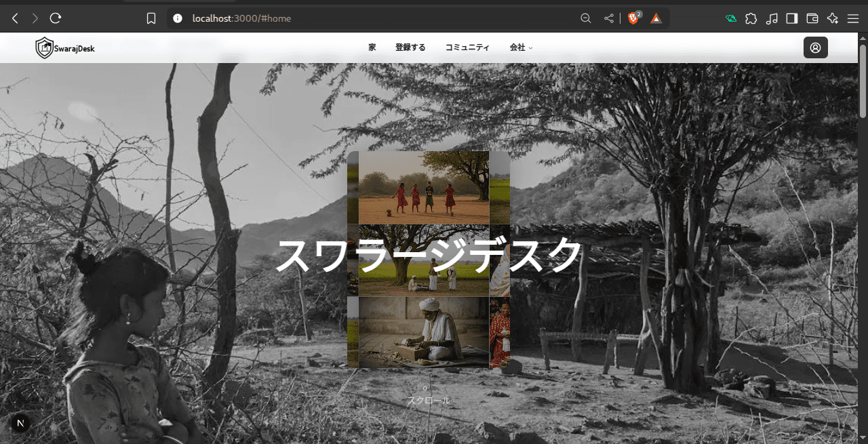
Task: Open the Leo AI sparkle icon
Action: [x=833, y=18]
